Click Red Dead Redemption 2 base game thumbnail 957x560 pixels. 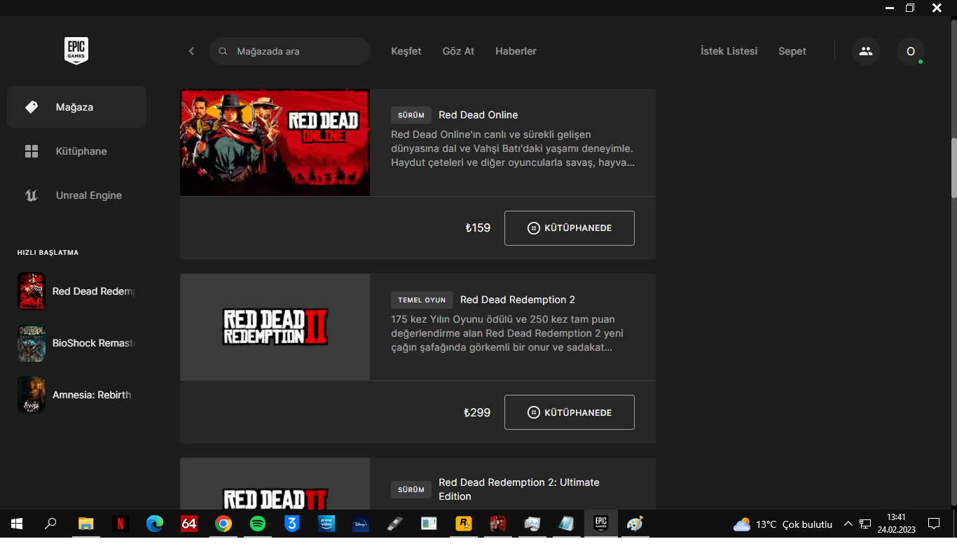[x=275, y=327]
